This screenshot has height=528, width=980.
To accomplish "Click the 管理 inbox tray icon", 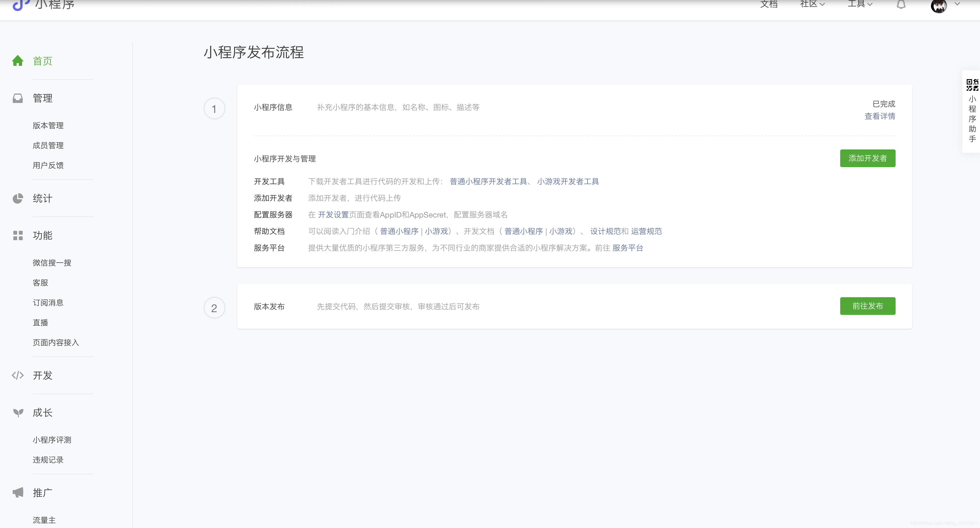I will tap(17, 98).
